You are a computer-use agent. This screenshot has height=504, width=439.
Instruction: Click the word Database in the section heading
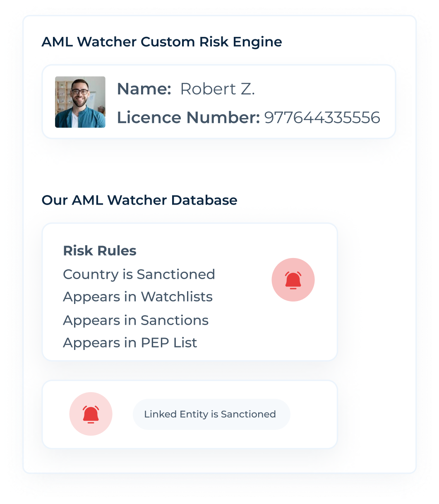tap(204, 200)
